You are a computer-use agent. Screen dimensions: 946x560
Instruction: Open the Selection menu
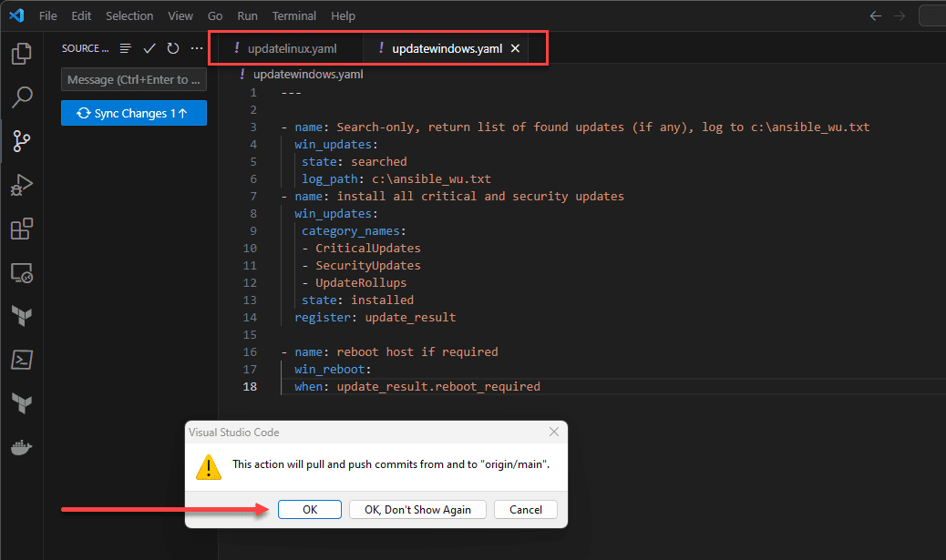pos(130,15)
